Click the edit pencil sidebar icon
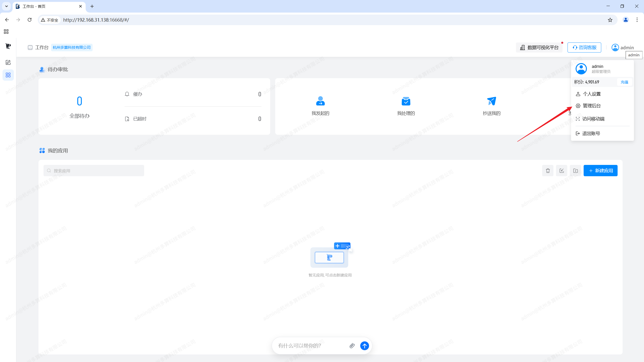The image size is (644, 362). 8,62
